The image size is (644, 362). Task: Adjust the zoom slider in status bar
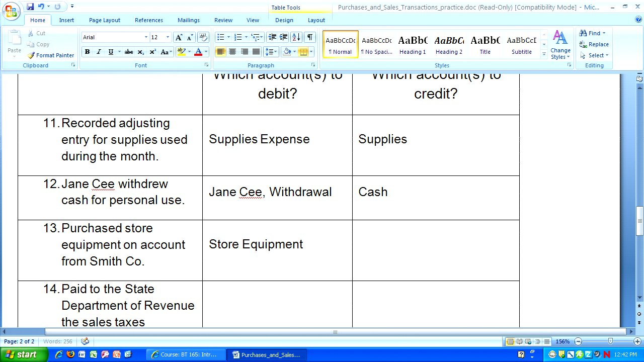[x=610, y=341]
